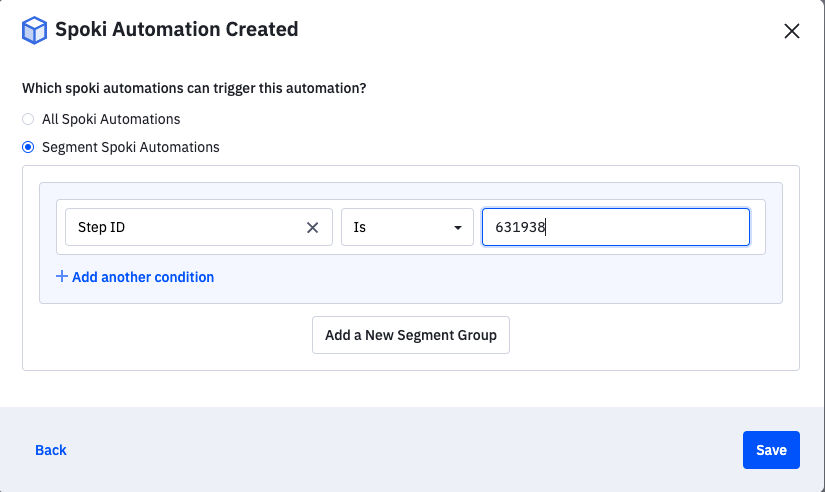Click the Spoki cube logo icon
This screenshot has width=825, height=492.
[x=35, y=30]
